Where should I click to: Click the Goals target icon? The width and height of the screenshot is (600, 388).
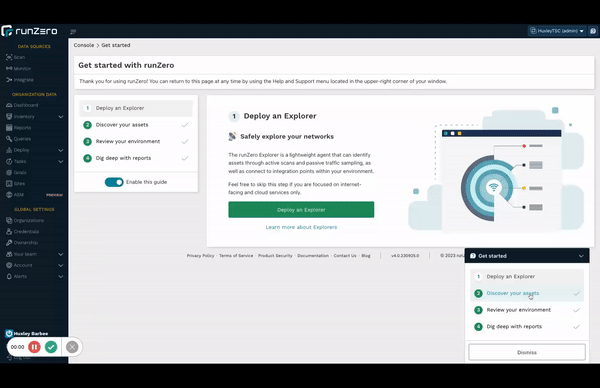tap(9, 172)
